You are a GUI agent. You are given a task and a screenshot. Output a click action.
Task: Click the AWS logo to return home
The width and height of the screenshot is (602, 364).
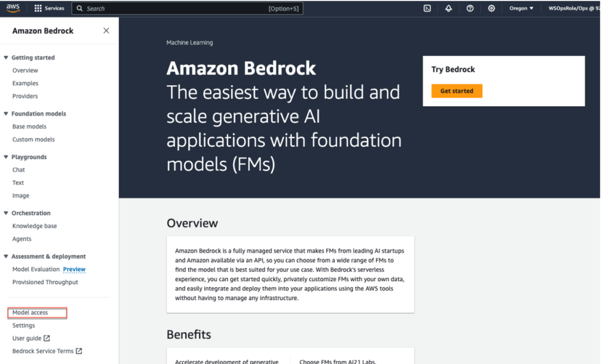tap(13, 8)
